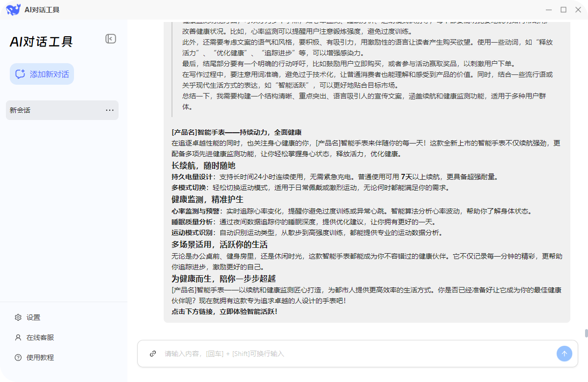Click the heading 为健康而生，陪你一步步超越
Viewport: 588px width, 382px height.
pos(223,278)
